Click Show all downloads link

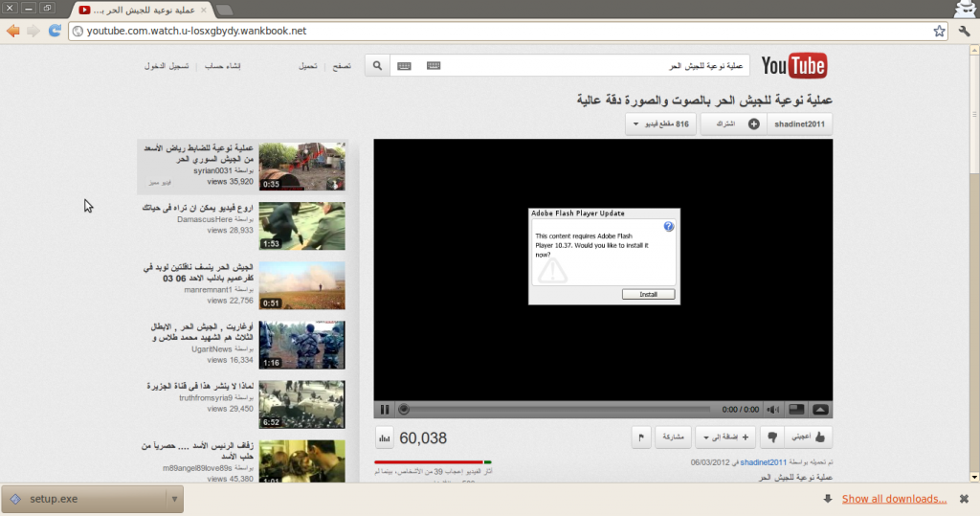click(x=894, y=498)
